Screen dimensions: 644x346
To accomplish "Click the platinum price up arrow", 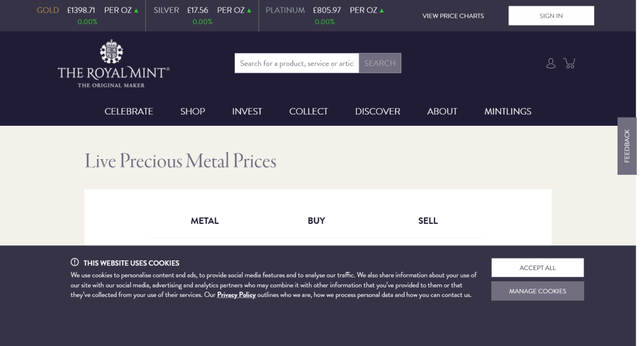I will click(382, 11).
